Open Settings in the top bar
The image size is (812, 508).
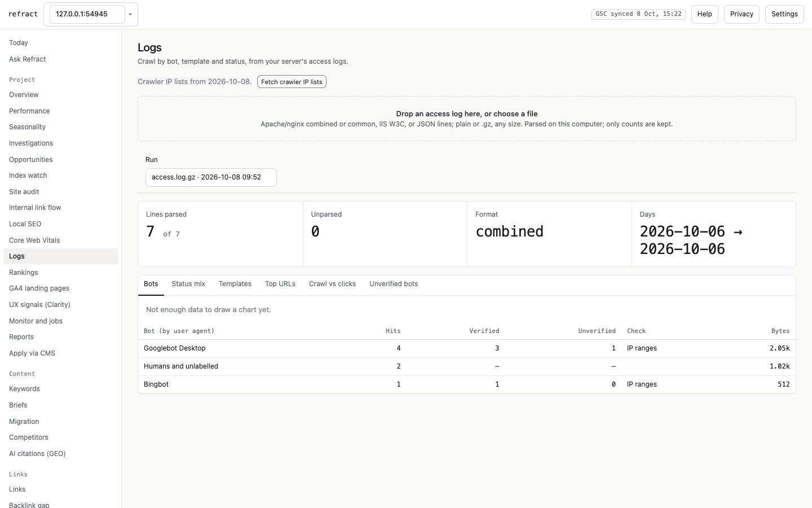point(784,14)
